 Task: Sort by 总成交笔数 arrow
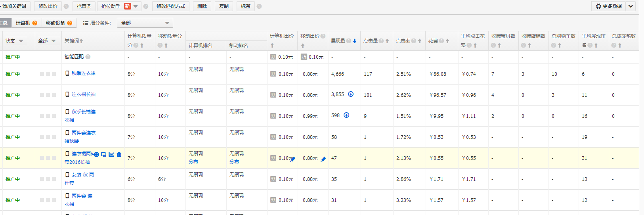(x=620, y=46)
